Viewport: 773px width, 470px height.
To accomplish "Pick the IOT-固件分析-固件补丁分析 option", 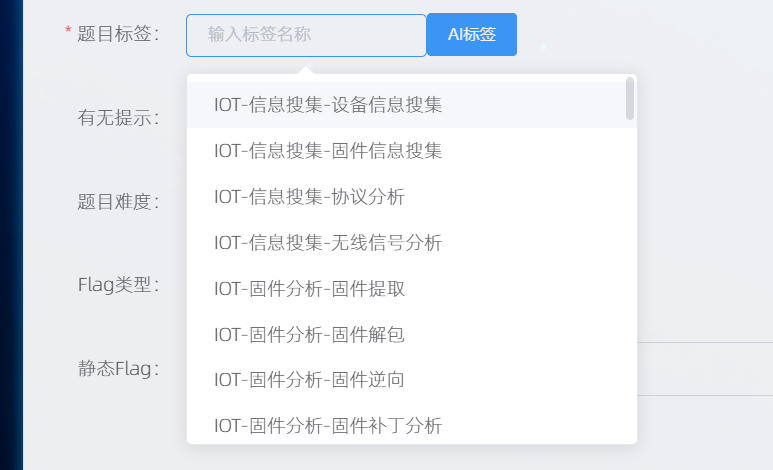I will tap(328, 426).
